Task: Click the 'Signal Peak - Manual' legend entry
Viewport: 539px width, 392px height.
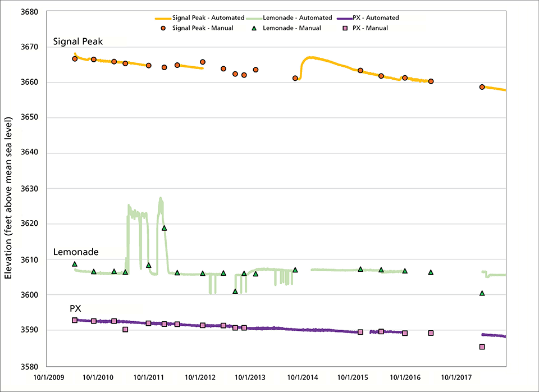Action: (197, 28)
